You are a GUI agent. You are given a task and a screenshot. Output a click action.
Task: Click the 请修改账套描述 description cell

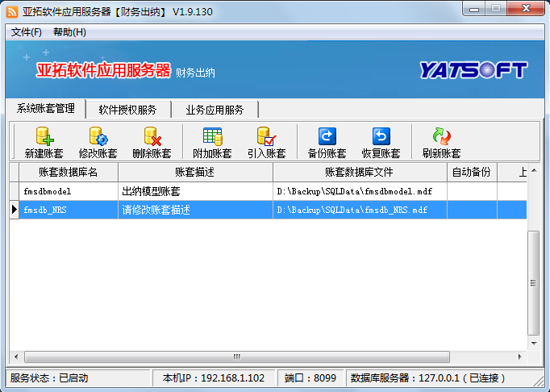pos(195,210)
